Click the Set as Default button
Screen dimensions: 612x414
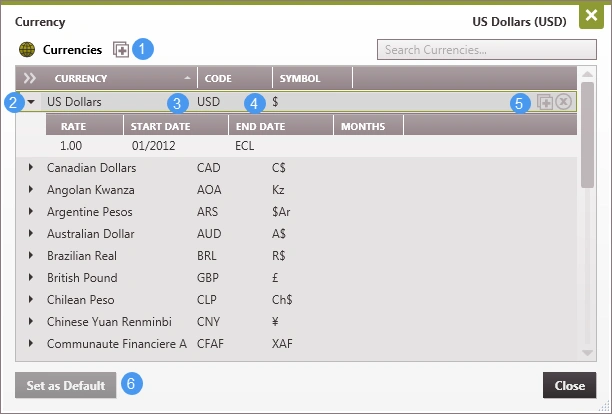tap(65, 385)
